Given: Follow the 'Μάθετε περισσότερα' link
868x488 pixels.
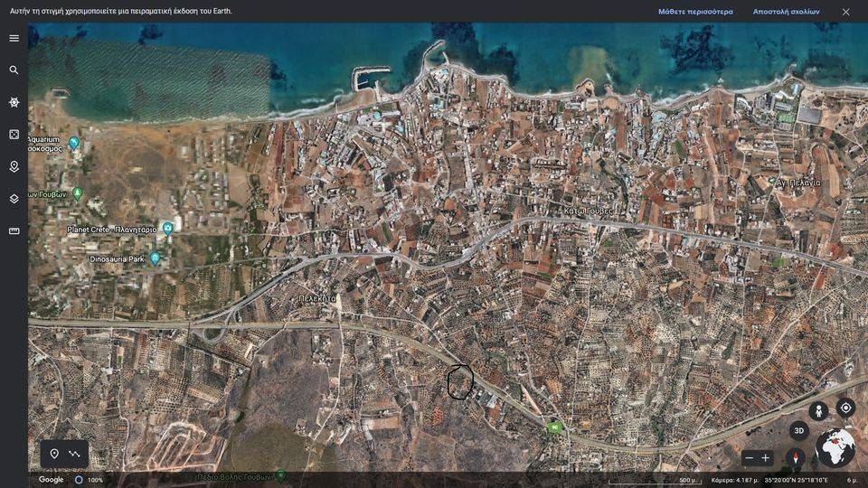Looking at the screenshot, I should click(695, 12).
